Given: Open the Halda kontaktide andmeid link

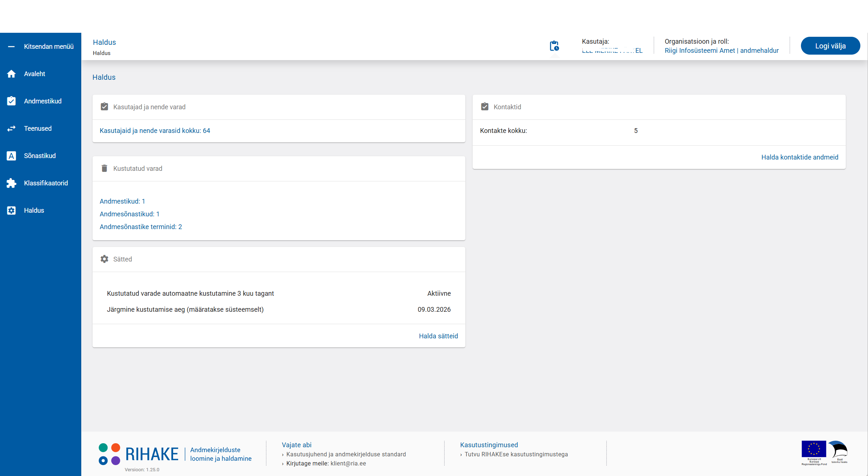Looking at the screenshot, I should (x=799, y=157).
